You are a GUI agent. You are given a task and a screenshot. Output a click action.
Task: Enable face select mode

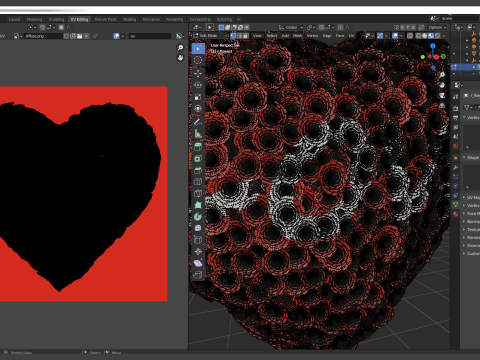pos(246,36)
